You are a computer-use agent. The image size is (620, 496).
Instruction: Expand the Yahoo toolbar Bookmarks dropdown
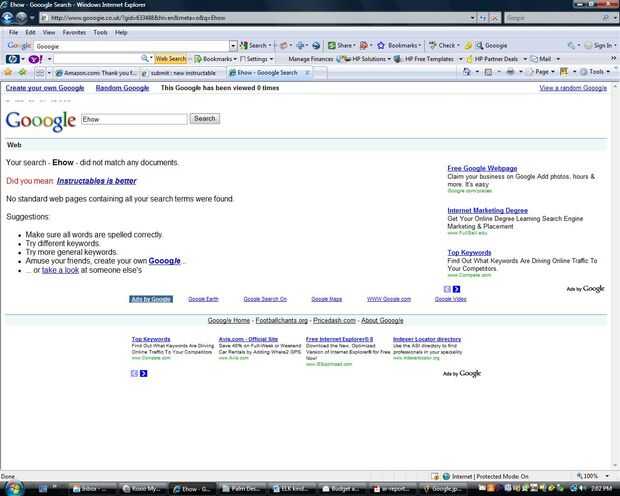point(235,59)
